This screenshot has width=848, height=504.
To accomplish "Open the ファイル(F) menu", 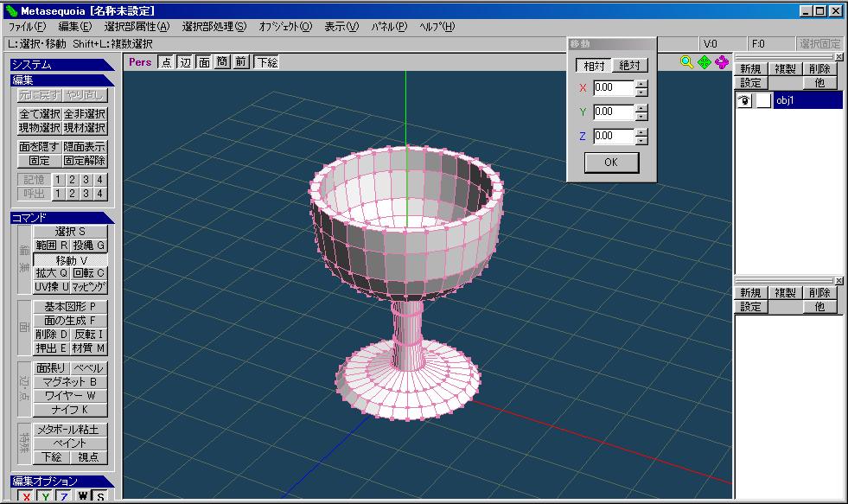I will pyautogui.click(x=27, y=27).
